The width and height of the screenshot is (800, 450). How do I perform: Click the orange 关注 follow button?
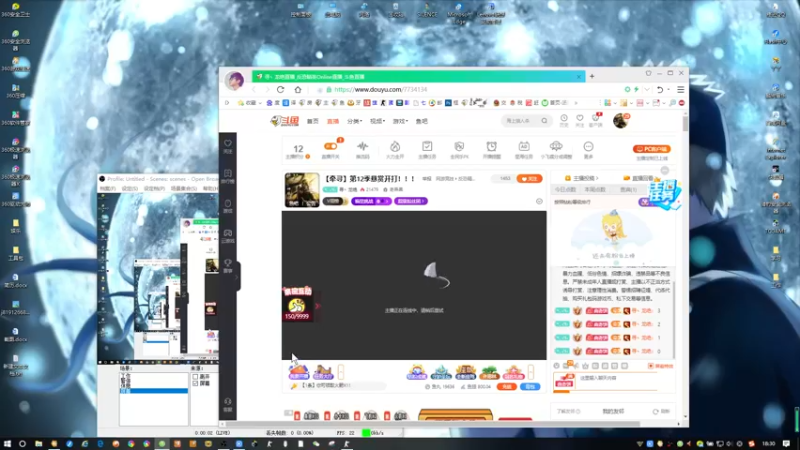529,179
